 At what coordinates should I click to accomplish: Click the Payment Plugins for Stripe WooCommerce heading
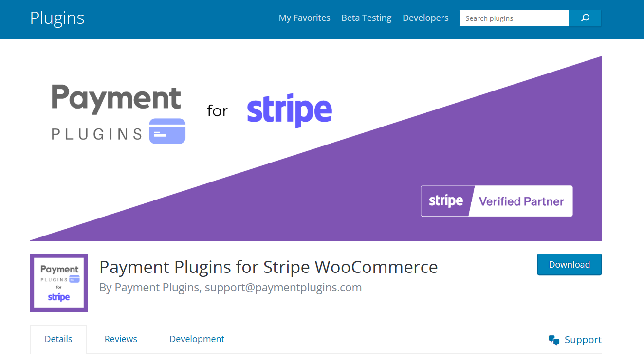[269, 267]
